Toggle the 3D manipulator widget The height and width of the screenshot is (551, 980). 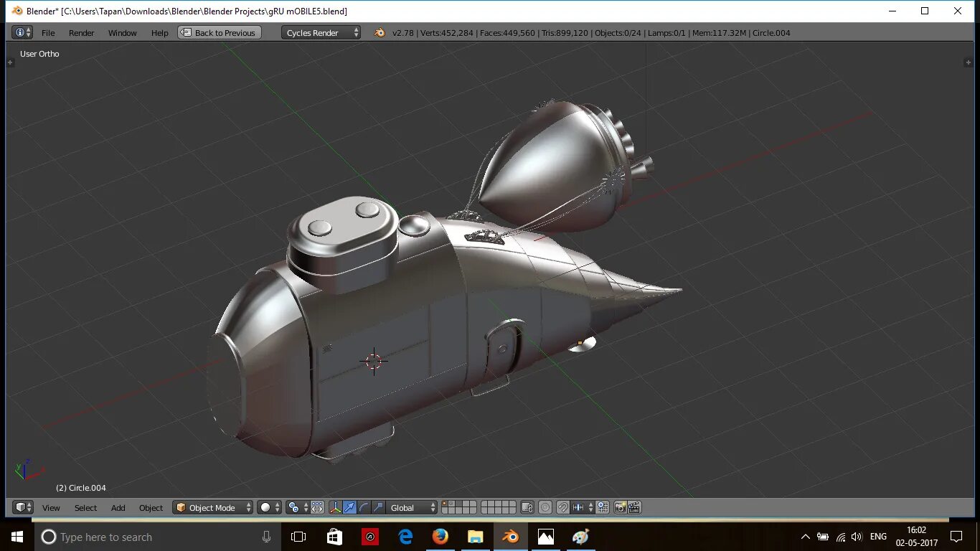(x=335, y=507)
